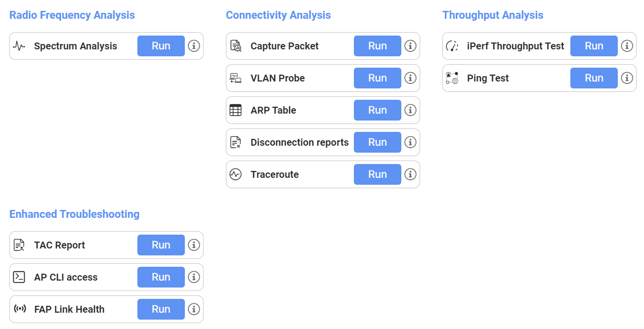Run the Ping Test
644x329 pixels.
click(594, 78)
